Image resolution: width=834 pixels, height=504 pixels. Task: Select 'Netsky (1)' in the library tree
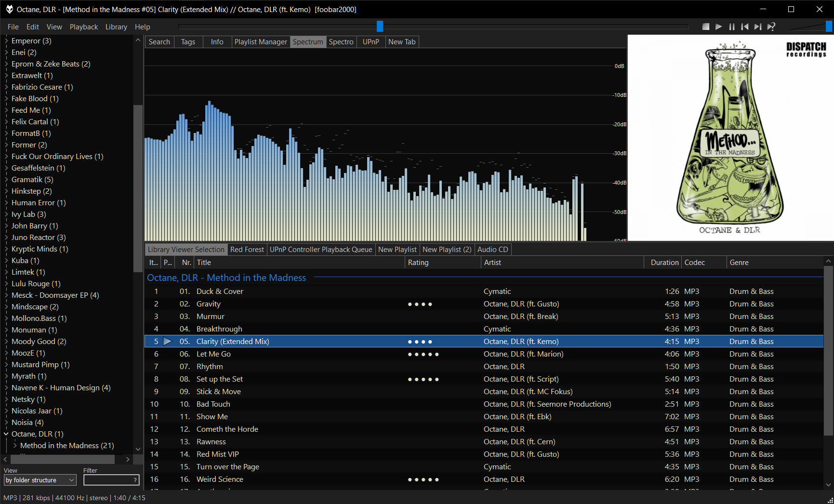[x=28, y=399]
